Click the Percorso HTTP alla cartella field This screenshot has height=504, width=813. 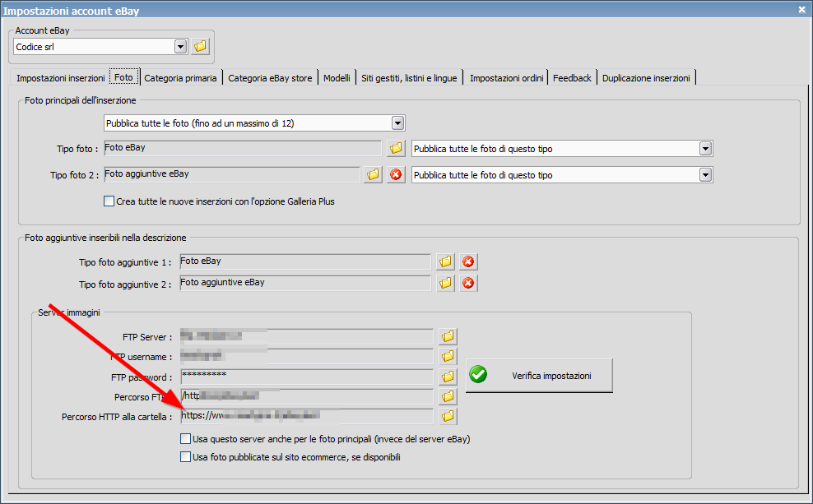click(x=306, y=417)
